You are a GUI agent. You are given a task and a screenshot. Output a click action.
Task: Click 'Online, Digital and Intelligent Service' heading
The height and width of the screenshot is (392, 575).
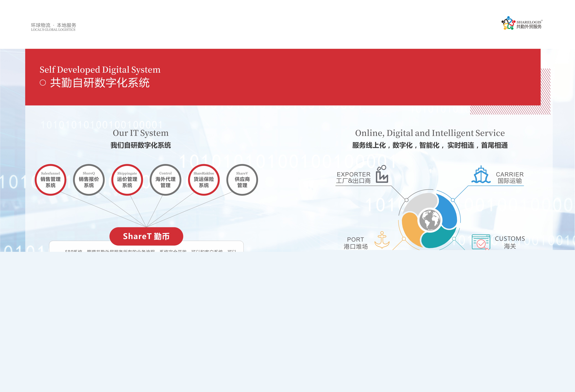(x=430, y=133)
